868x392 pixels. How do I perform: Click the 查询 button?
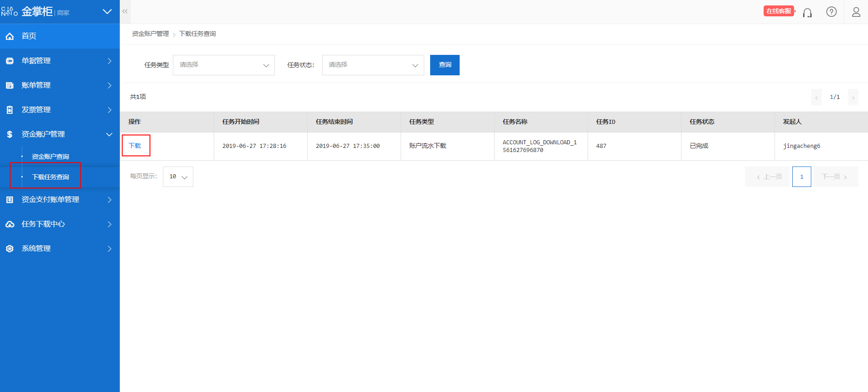click(x=445, y=65)
